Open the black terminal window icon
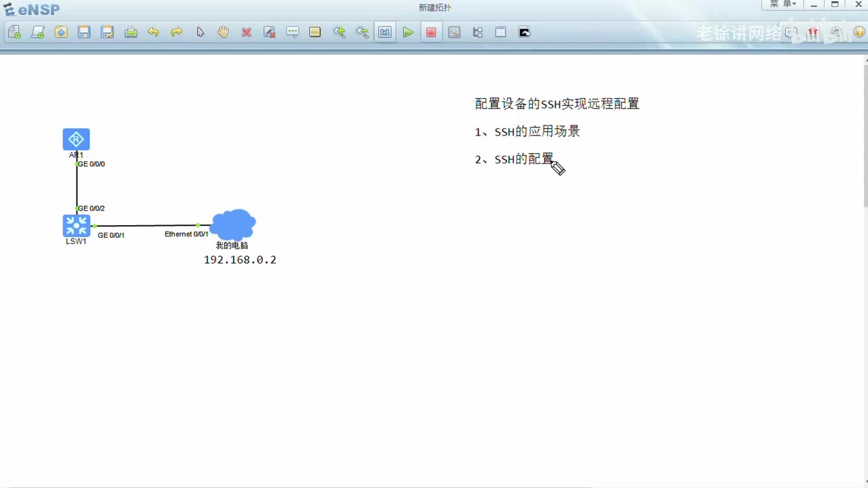The width and height of the screenshot is (868, 488). tap(524, 32)
